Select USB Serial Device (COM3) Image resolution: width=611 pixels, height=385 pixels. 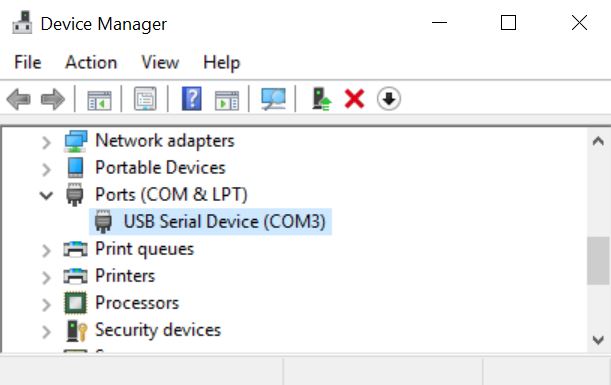click(210, 222)
